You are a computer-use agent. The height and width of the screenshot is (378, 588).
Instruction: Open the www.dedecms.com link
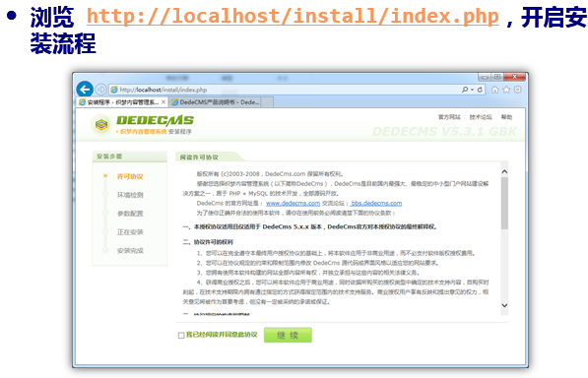pos(293,204)
